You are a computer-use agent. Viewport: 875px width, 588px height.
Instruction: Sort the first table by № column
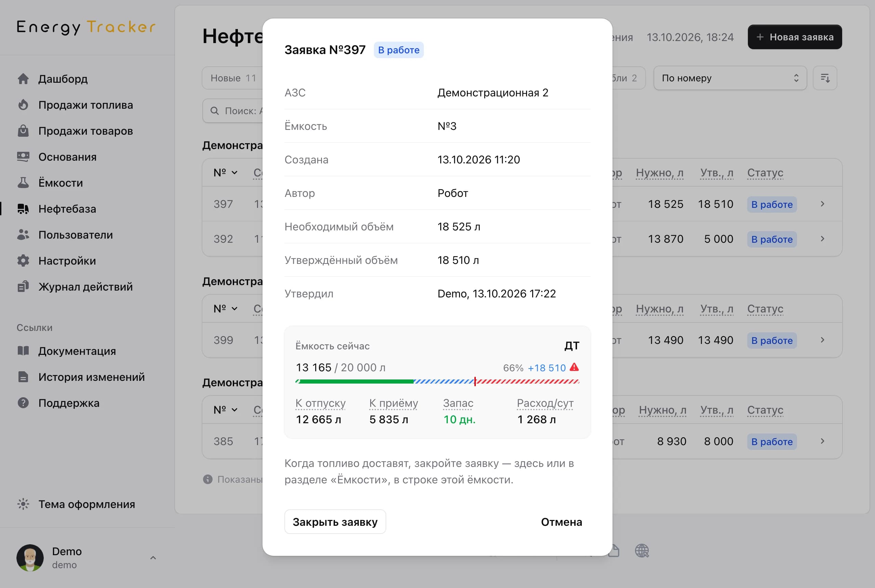[225, 173]
